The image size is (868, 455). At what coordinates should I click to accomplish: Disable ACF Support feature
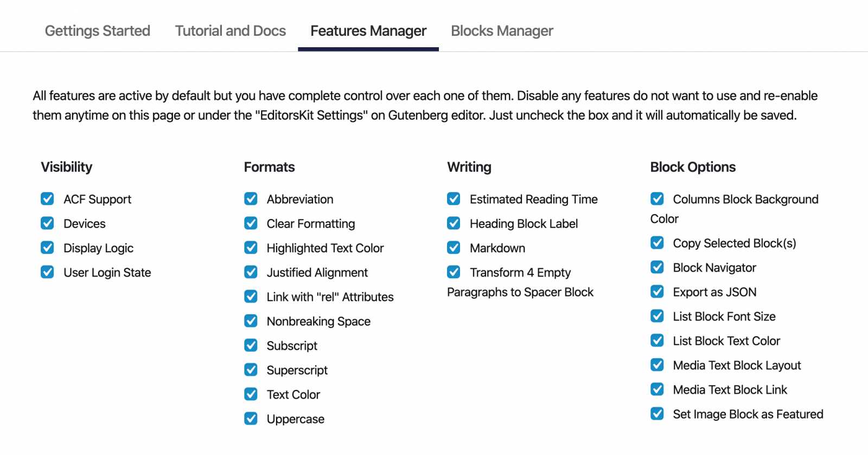click(47, 199)
